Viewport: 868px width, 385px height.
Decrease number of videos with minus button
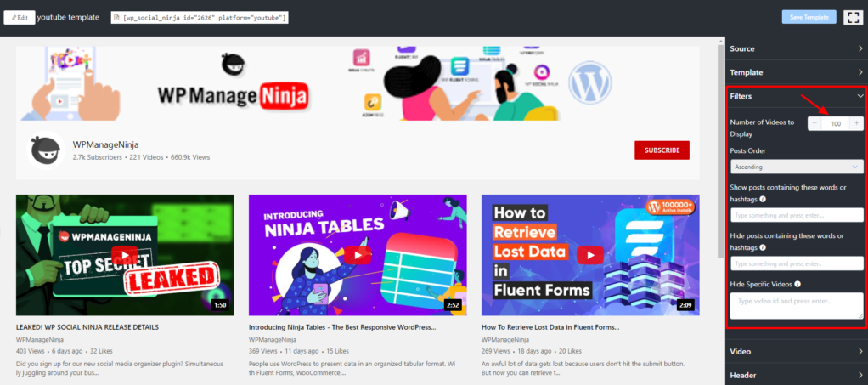tap(814, 123)
